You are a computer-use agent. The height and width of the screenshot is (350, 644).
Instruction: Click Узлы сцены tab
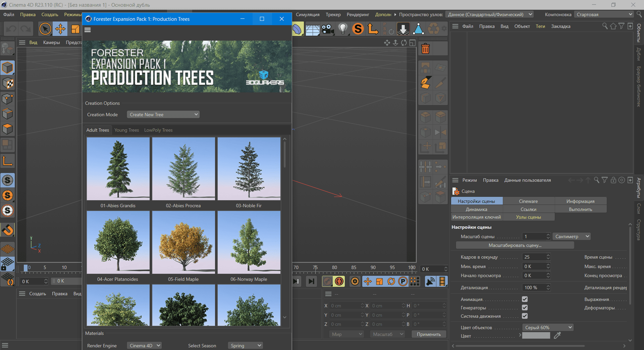pos(528,217)
